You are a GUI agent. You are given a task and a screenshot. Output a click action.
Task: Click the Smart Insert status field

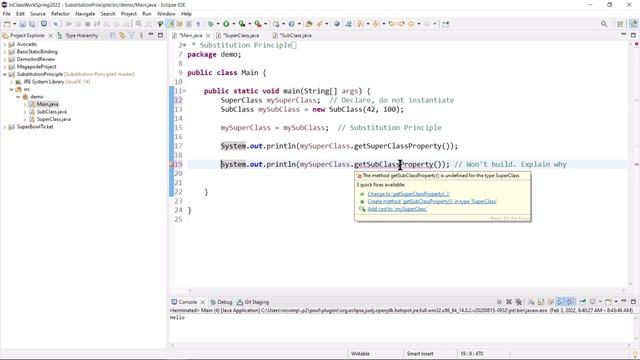coord(420,354)
